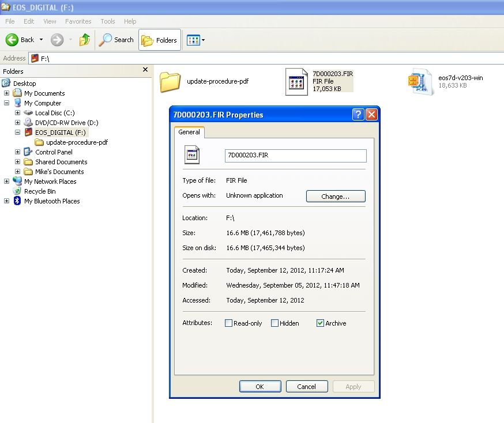Click the Help question mark in Properties dialog
Screen dimensions: 504x423
coord(358,114)
